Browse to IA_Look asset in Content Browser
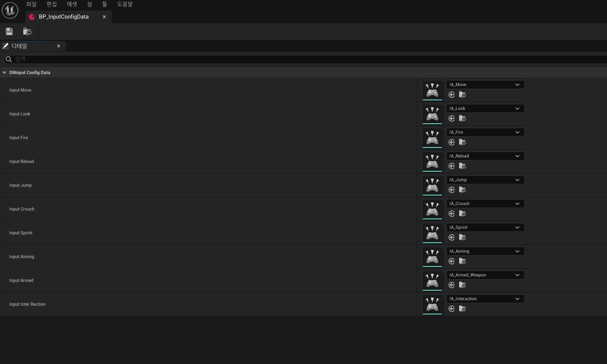607x364 pixels. click(462, 118)
